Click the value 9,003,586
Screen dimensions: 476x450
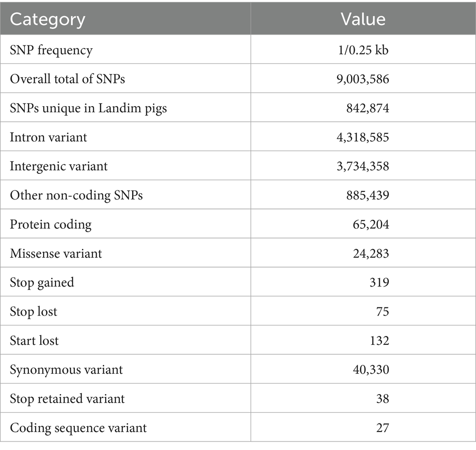361,79
